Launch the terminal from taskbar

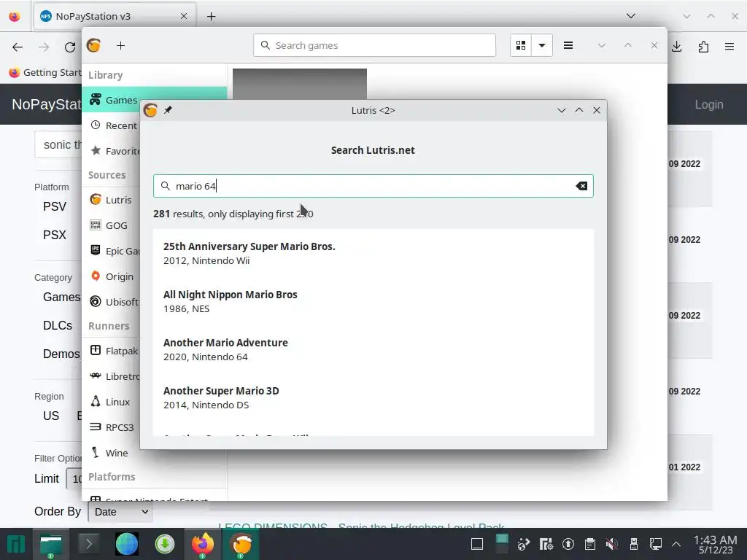pos(88,544)
